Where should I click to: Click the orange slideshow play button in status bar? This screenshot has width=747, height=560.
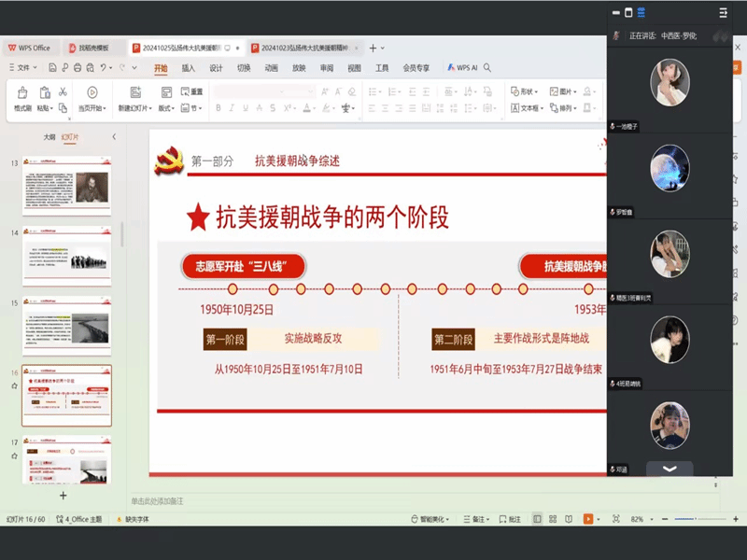click(x=588, y=519)
